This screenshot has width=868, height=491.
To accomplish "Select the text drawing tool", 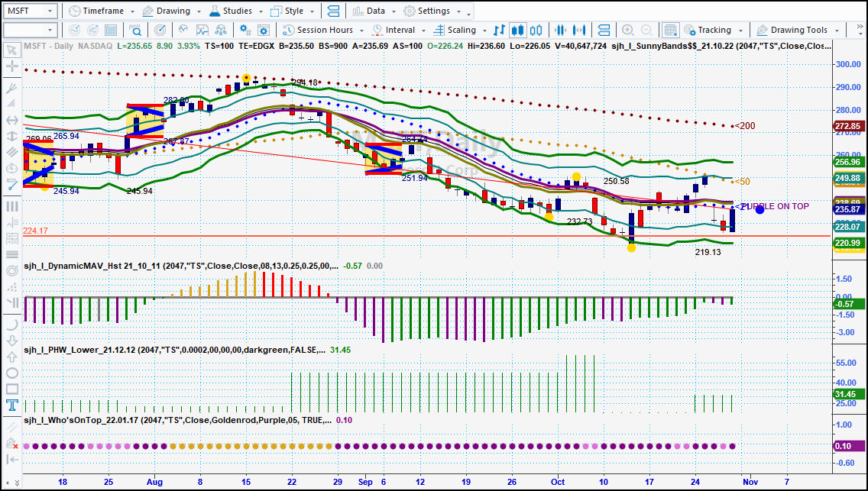I will click(11, 405).
